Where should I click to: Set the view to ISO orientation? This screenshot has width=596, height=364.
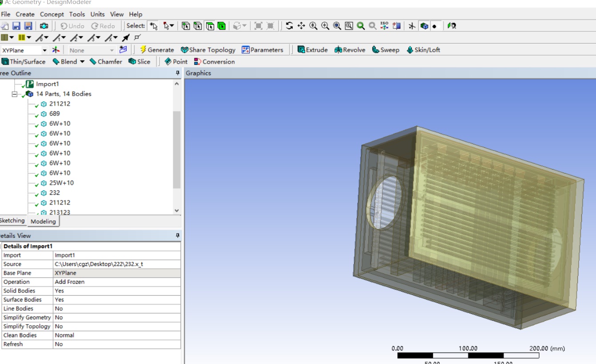384,26
